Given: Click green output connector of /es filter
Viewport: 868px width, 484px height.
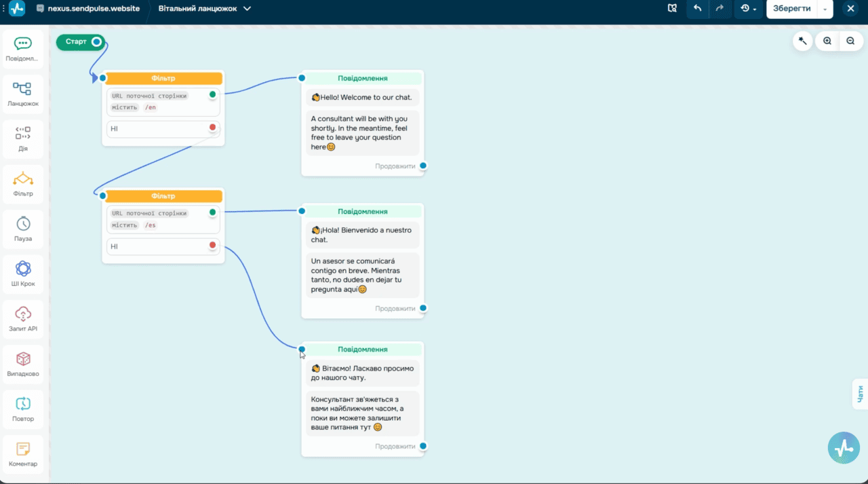Looking at the screenshot, I should coord(213,212).
